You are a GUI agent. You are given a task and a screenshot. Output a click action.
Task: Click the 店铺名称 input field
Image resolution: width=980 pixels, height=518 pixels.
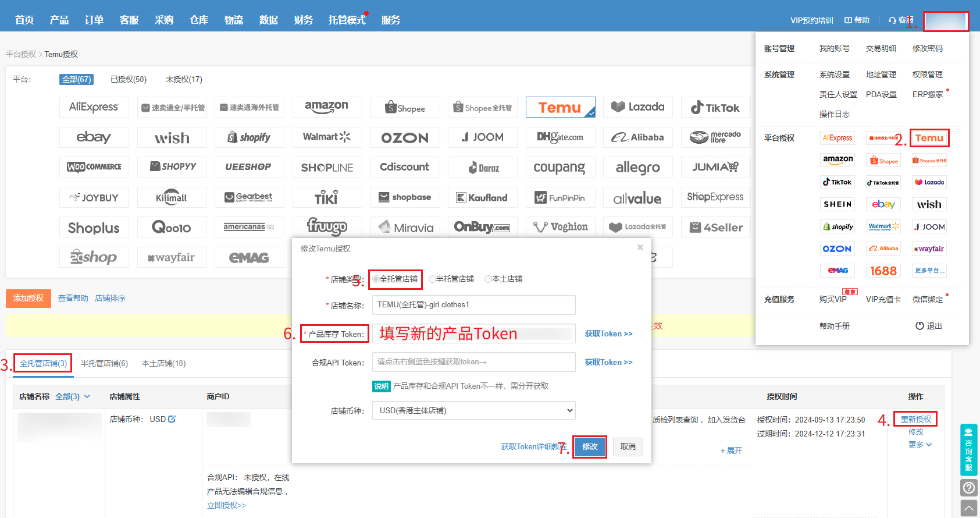coord(474,305)
